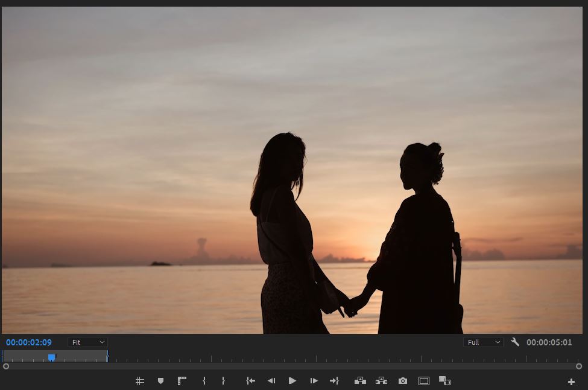Toggle the guides grid icon
The width and height of the screenshot is (588, 390).
[139, 381]
